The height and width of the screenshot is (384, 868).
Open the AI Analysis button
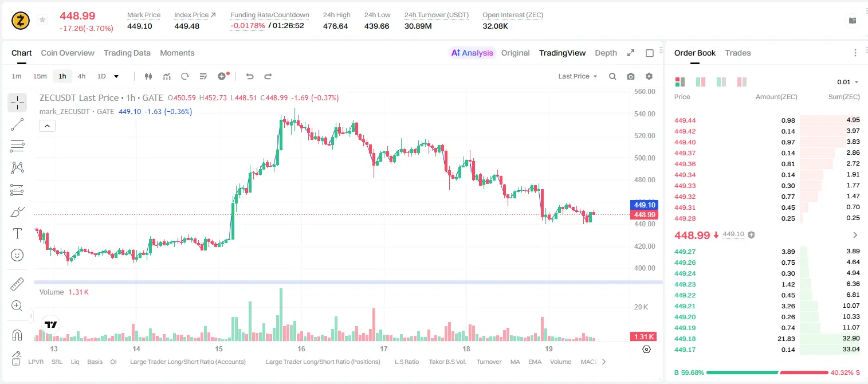click(x=472, y=53)
